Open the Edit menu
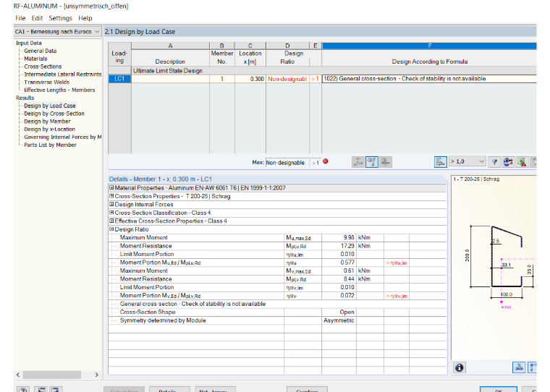Image resolution: width=550 pixels, height=392 pixels. point(37,18)
